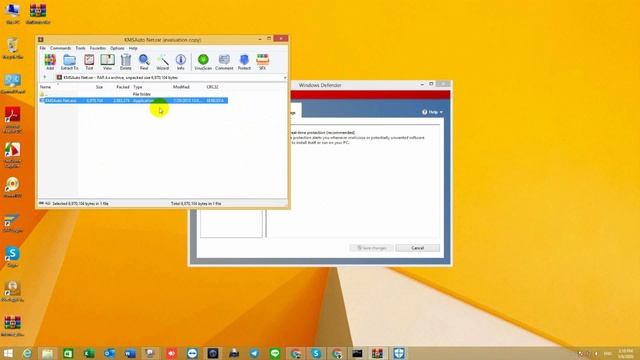Click the Comment toolbar icon

[x=224, y=62]
